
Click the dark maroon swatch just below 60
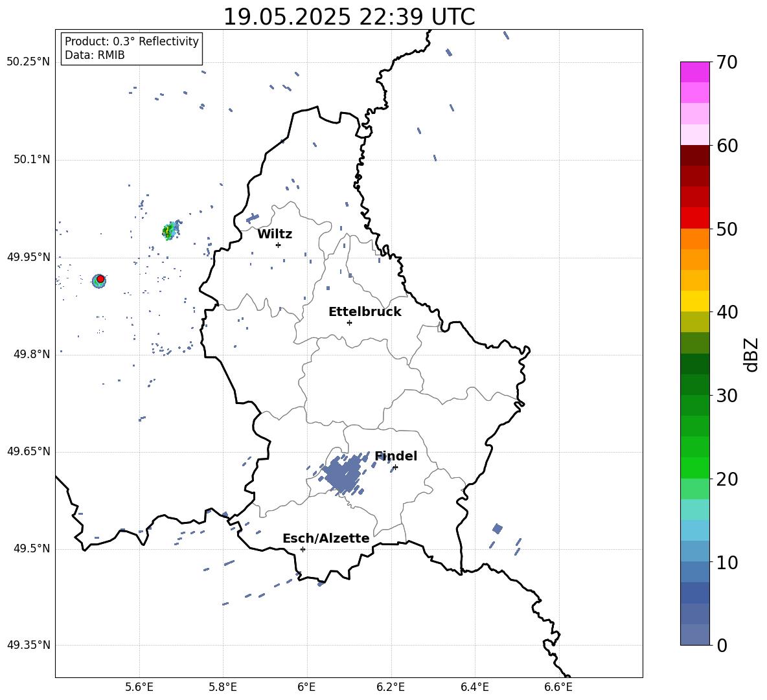(x=694, y=155)
